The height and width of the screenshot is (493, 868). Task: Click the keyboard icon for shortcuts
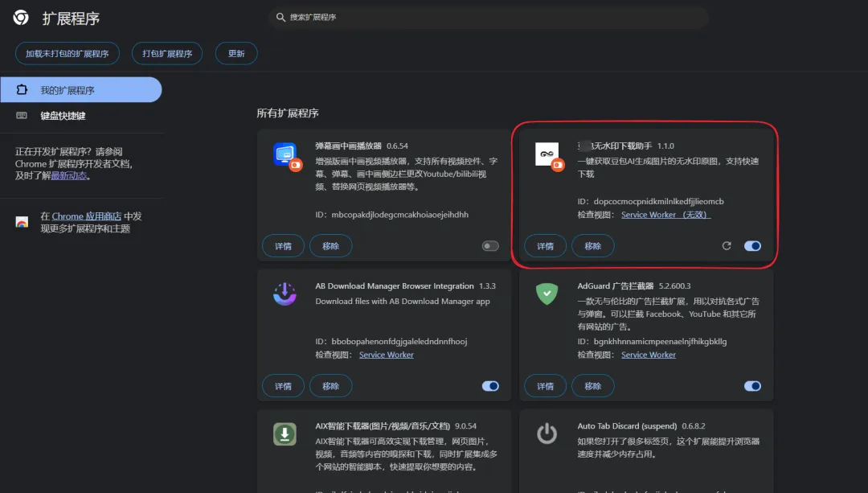coord(22,115)
